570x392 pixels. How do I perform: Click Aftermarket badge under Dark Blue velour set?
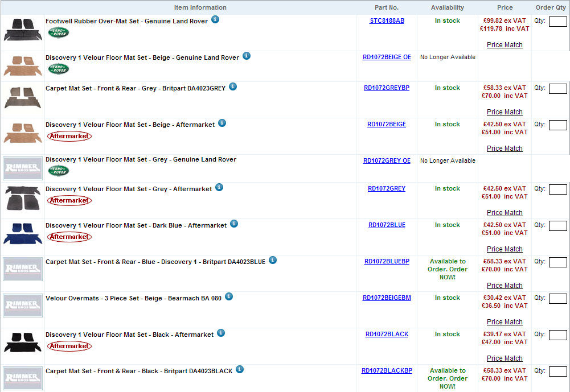click(69, 237)
